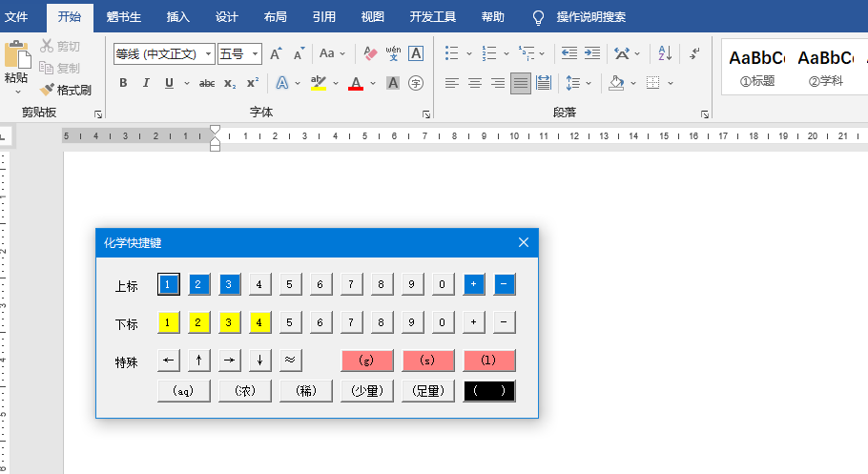Toggle bold formatting
The height and width of the screenshot is (474, 868).
(x=123, y=84)
